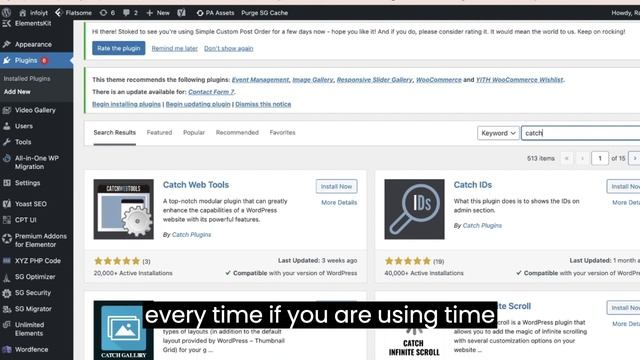The height and width of the screenshot is (360, 640).
Task: Open ElementsKit in sidebar
Action: (27, 23)
